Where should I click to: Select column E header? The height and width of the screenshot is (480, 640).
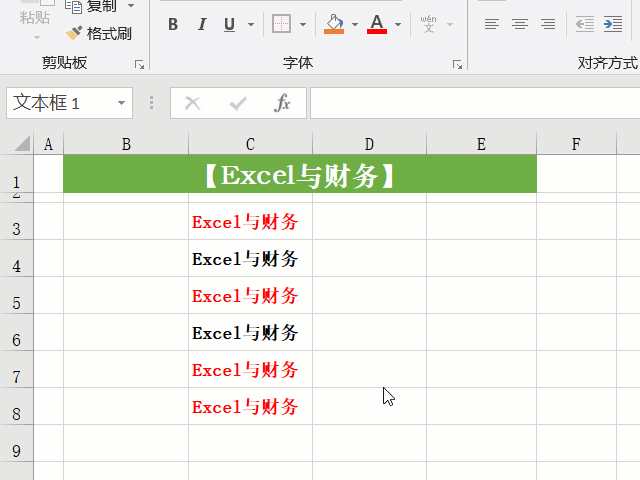coord(481,144)
